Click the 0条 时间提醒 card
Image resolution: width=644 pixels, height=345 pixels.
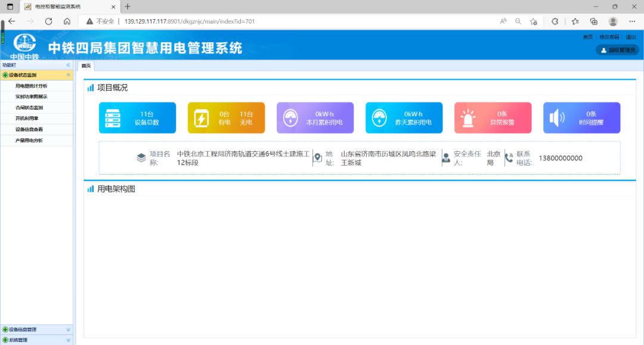[582, 118]
